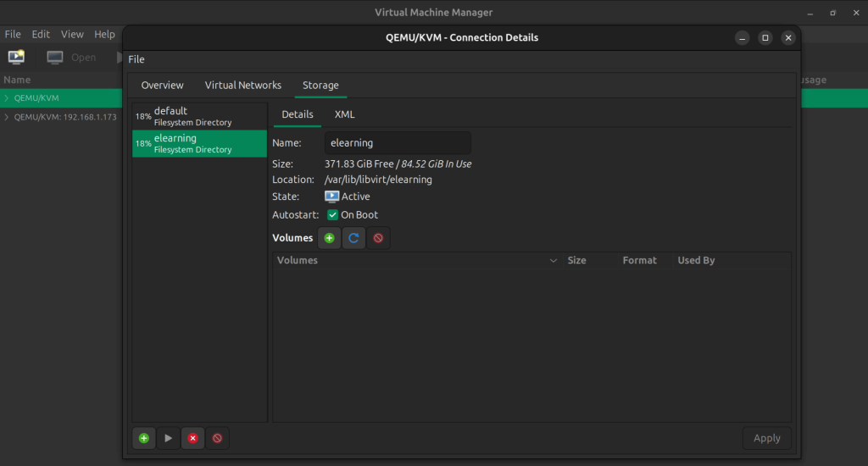Switch to the Virtual Networks tab

click(x=243, y=86)
